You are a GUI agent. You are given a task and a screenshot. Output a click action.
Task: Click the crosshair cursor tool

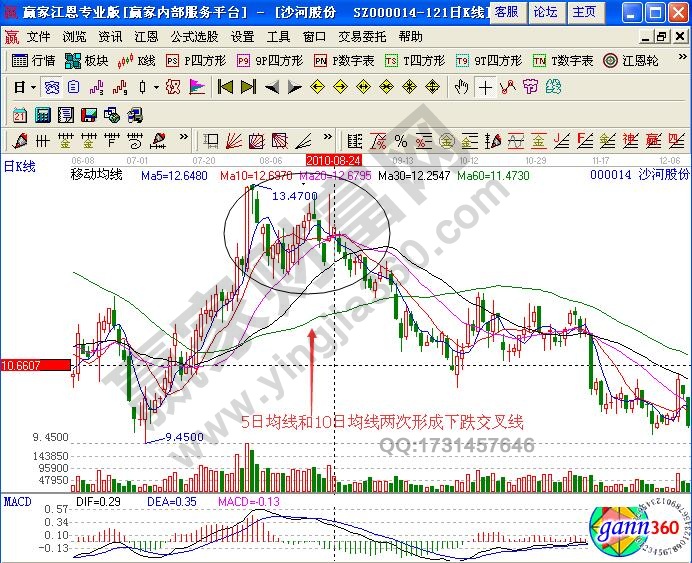[x=485, y=87]
